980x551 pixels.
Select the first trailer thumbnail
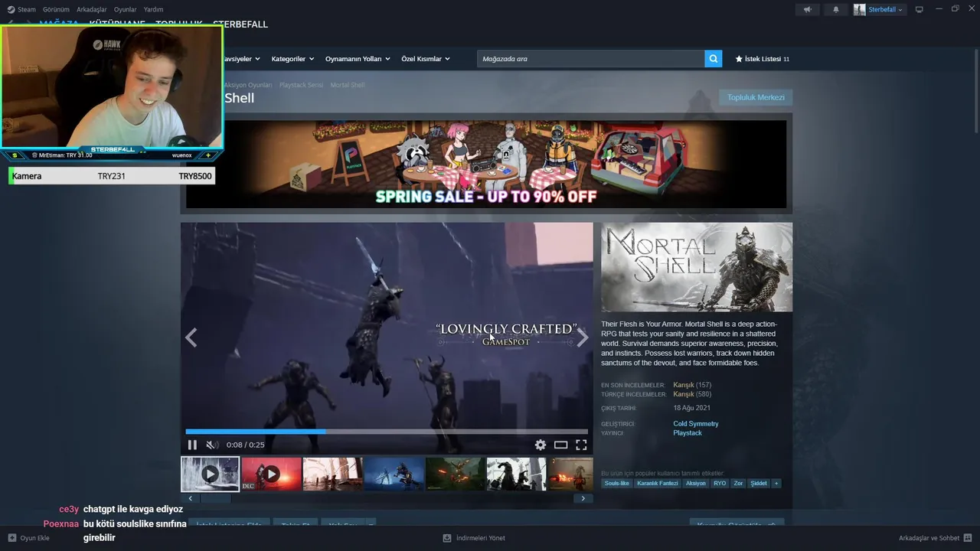click(x=210, y=474)
